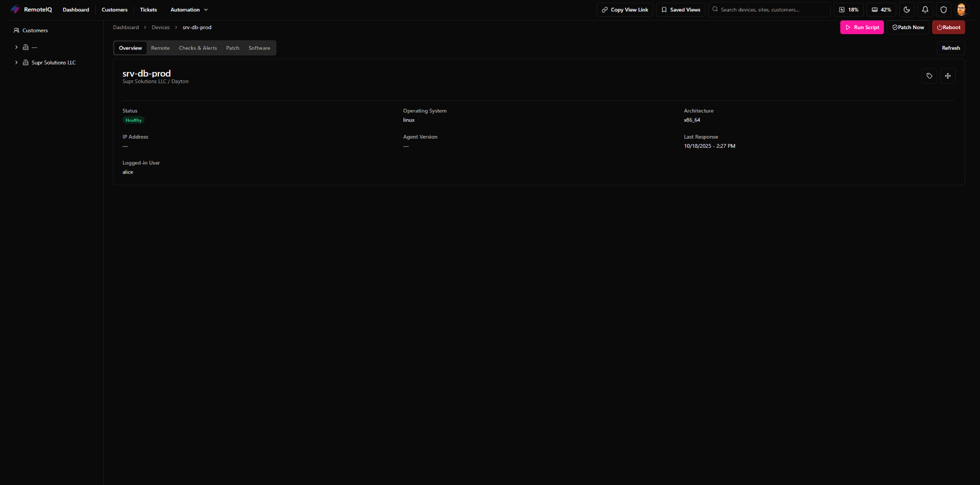Open the Automation dropdown menu
This screenshot has width=980, height=485.
pyautogui.click(x=189, y=10)
